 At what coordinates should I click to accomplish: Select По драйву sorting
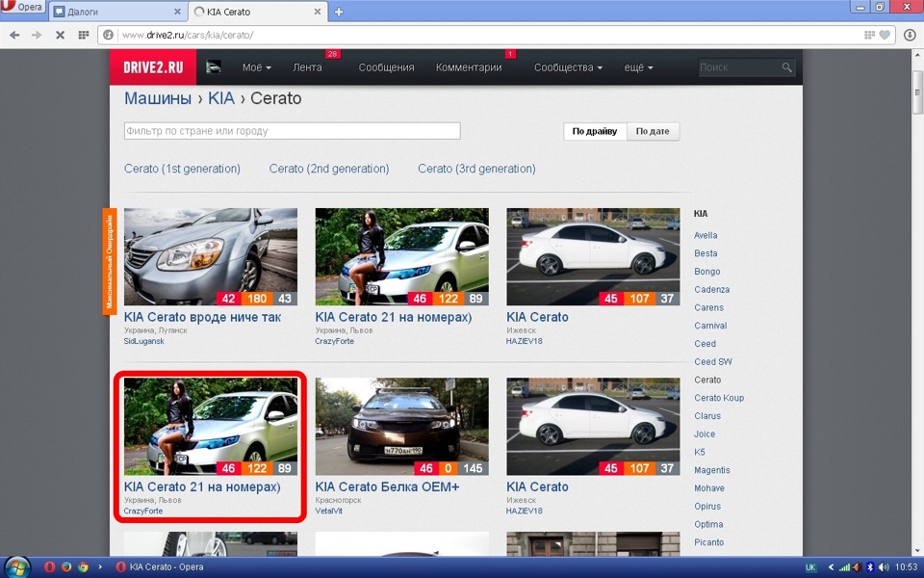[595, 131]
